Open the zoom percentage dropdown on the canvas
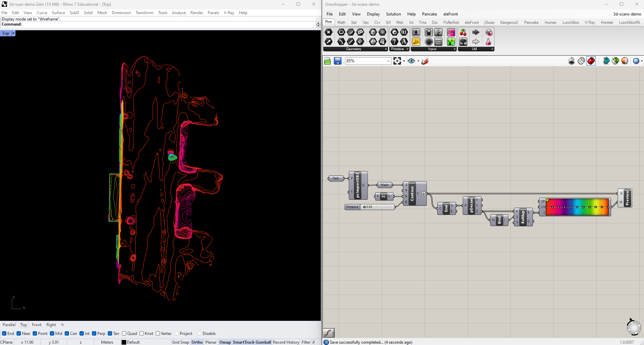644x345 pixels. 388,61
